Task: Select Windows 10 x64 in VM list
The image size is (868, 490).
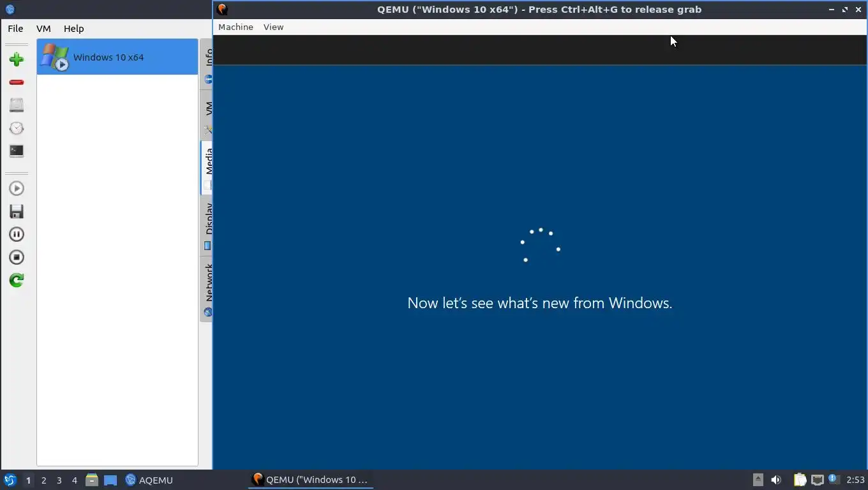Action: tap(117, 57)
